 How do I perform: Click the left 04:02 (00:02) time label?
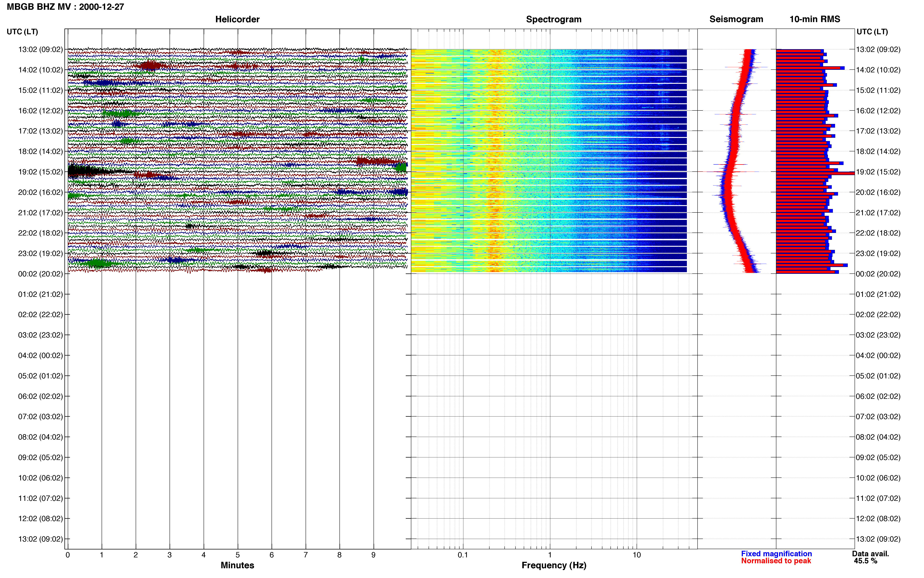click(41, 356)
